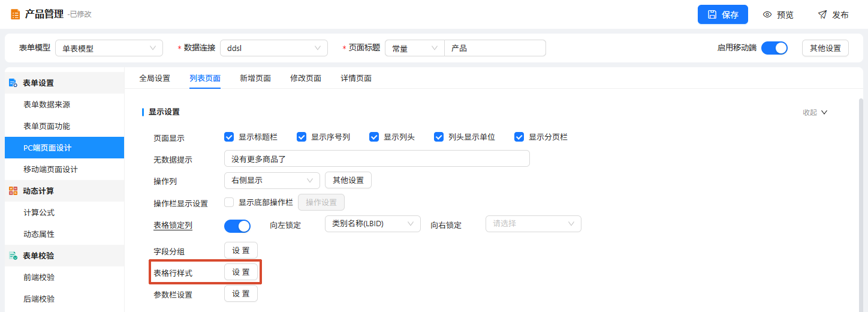Click the orange 产品管理 document icon

(15, 14)
